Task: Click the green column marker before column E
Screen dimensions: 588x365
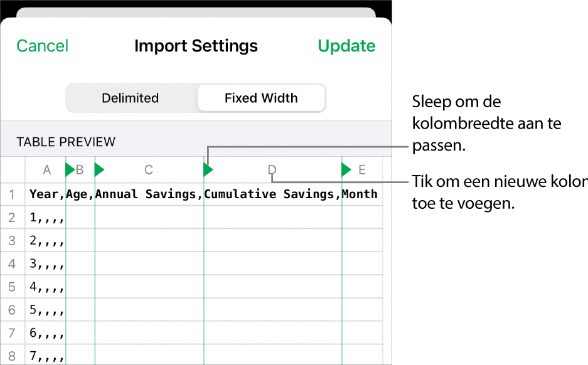Action: pos(346,169)
